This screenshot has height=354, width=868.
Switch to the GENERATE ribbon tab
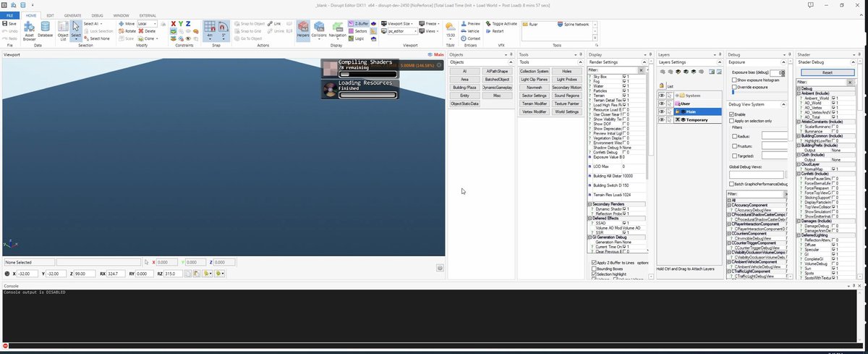(72, 15)
